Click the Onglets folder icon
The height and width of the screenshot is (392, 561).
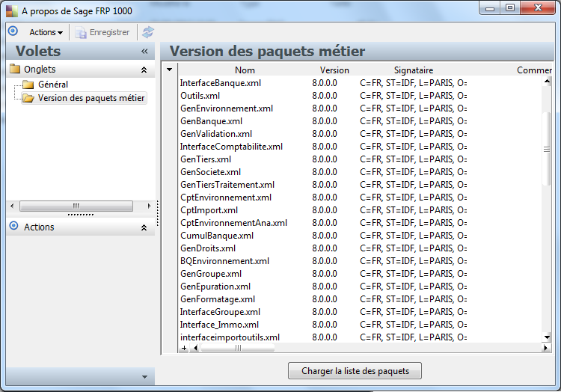tap(15, 69)
